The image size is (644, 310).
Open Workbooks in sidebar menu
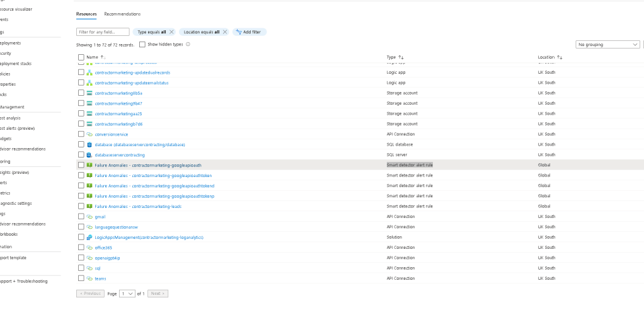(x=9, y=234)
